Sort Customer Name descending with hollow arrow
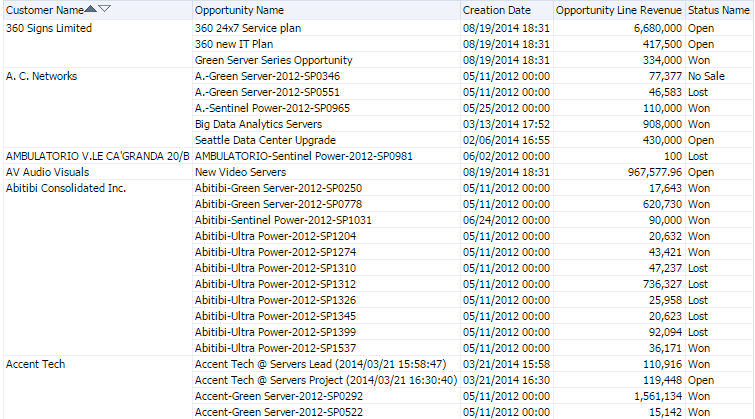The image size is (755, 419). 104,9
